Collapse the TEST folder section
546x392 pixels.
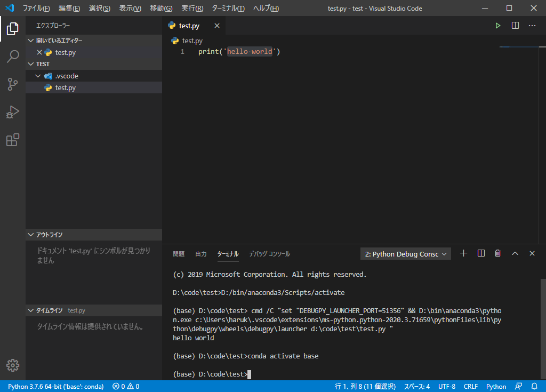tap(30, 64)
